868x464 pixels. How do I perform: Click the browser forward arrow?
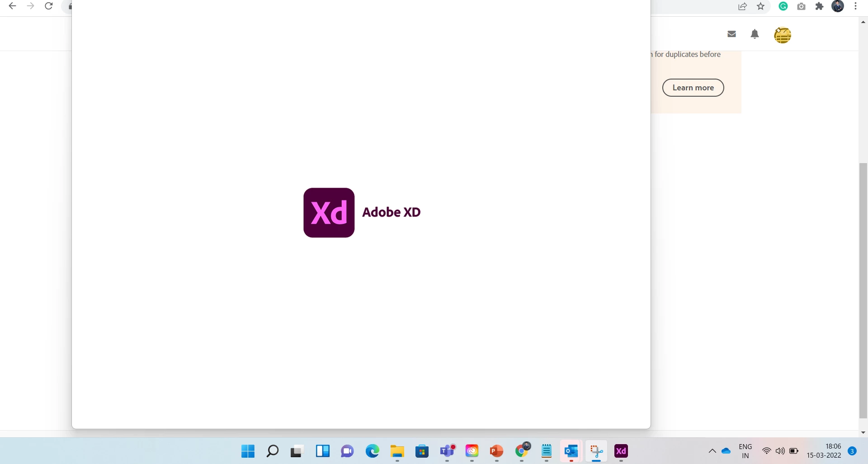click(x=30, y=6)
